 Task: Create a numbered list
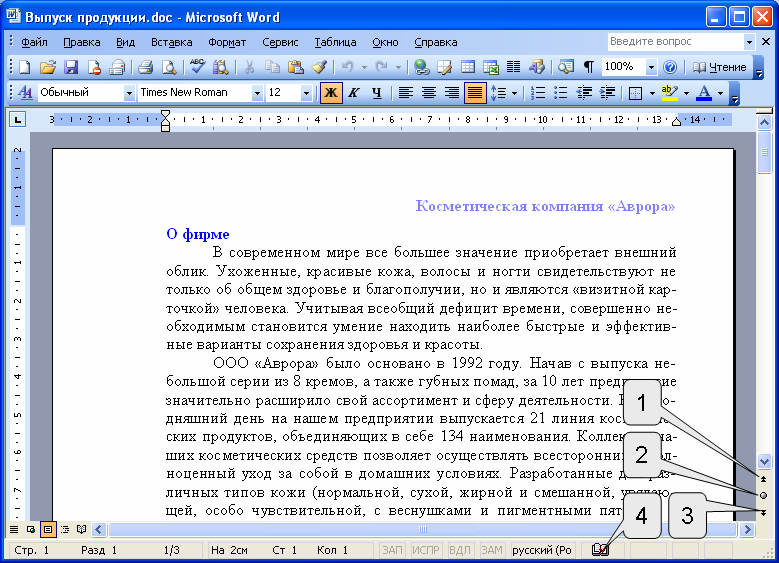coord(538,92)
